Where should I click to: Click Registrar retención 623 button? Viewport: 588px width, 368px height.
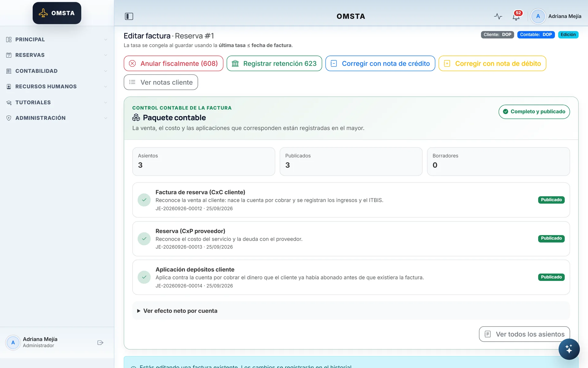point(274,63)
